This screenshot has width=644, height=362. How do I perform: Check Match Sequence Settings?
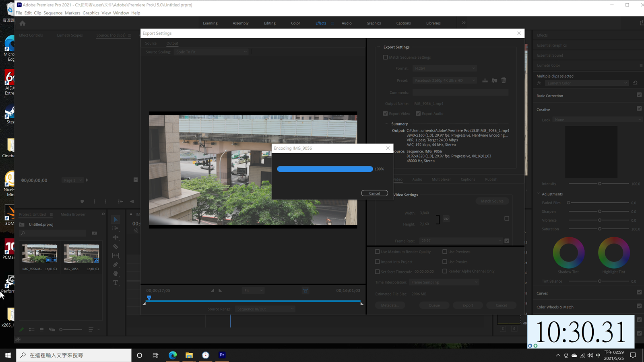point(386,58)
